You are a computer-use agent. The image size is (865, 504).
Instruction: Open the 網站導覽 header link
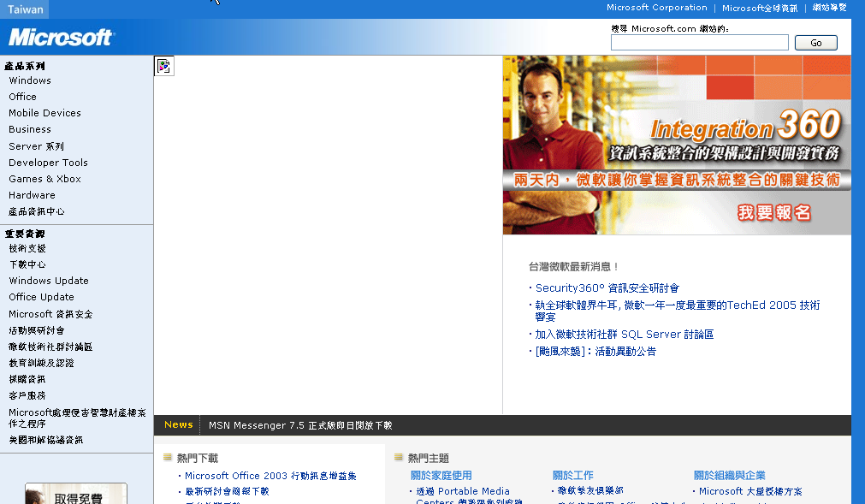[x=829, y=8]
